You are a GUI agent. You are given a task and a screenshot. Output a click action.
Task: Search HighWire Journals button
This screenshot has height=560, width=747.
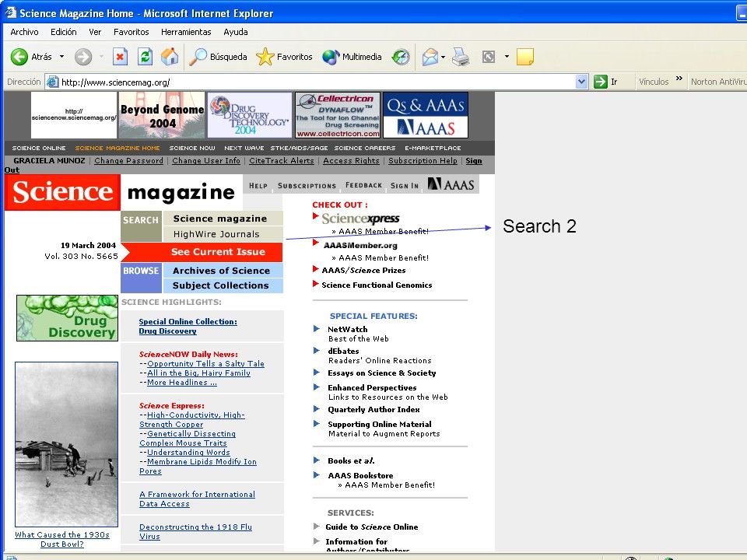click(223, 234)
